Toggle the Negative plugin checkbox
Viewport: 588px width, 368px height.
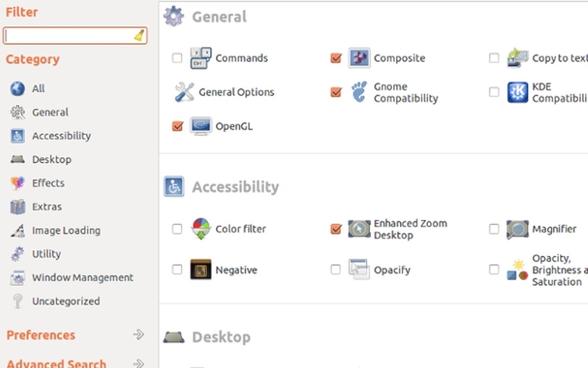point(177,269)
